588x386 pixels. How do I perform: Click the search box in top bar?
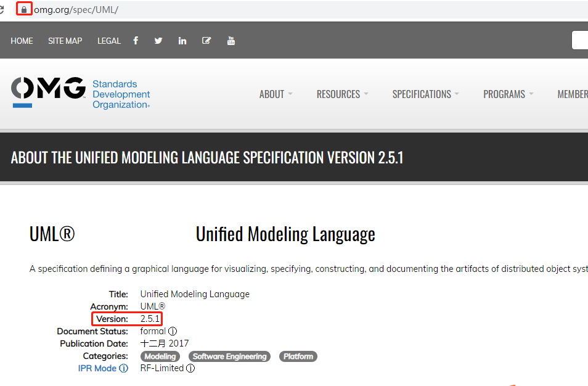click(x=580, y=41)
